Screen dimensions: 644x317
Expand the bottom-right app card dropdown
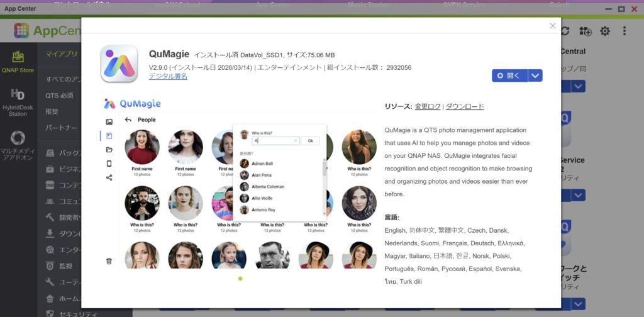tap(579, 304)
